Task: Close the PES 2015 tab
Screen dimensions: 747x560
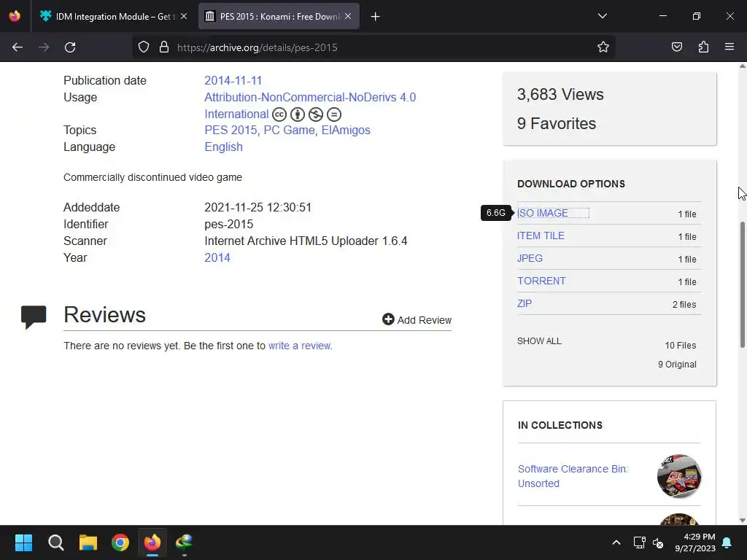Action: [x=348, y=16]
